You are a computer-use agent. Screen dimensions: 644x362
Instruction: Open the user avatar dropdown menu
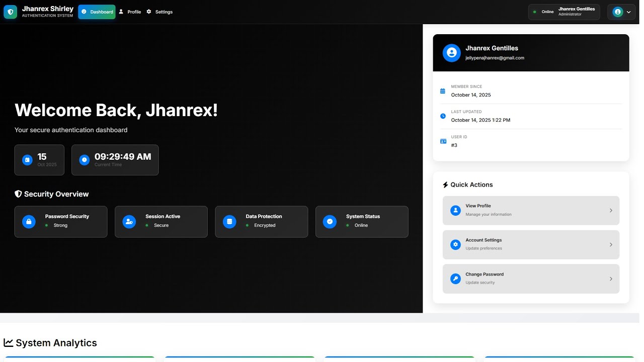[622, 12]
